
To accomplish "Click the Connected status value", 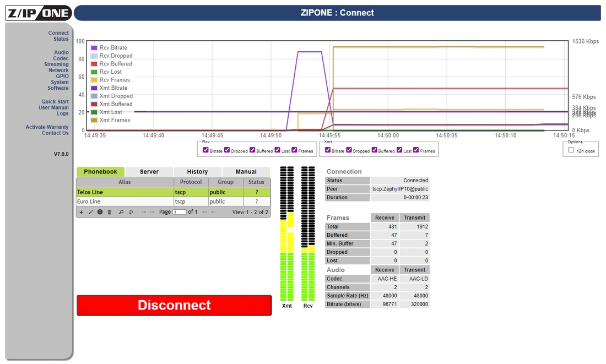I will [416, 181].
